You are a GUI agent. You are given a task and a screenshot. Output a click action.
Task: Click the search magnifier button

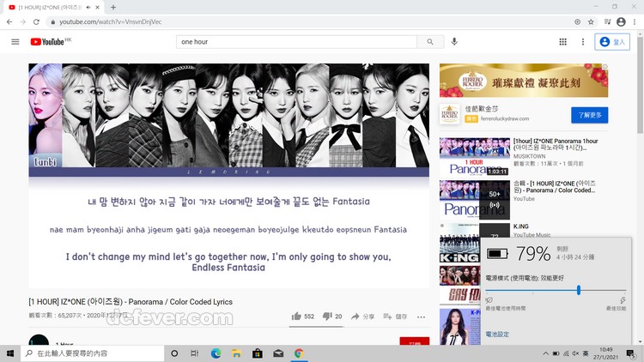(x=430, y=42)
